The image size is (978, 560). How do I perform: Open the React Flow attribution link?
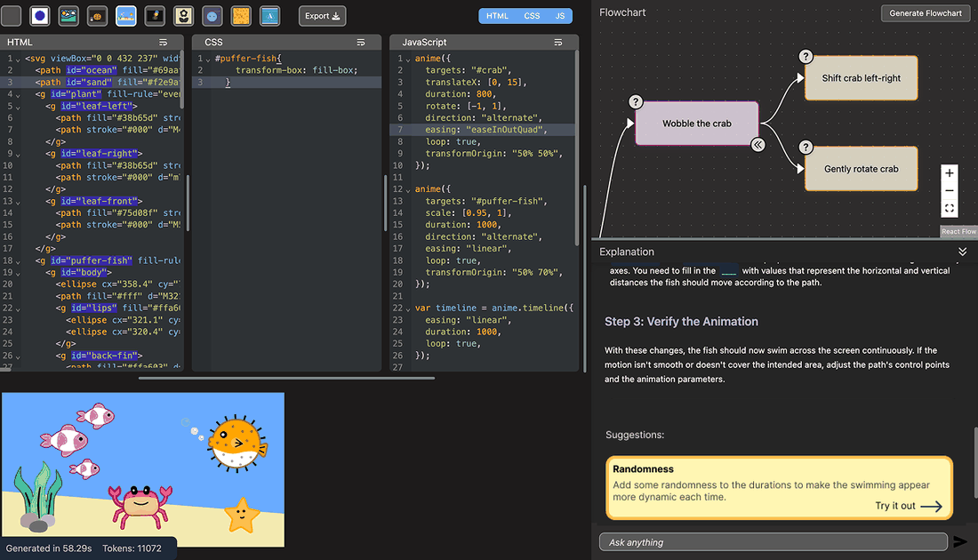[958, 231]
